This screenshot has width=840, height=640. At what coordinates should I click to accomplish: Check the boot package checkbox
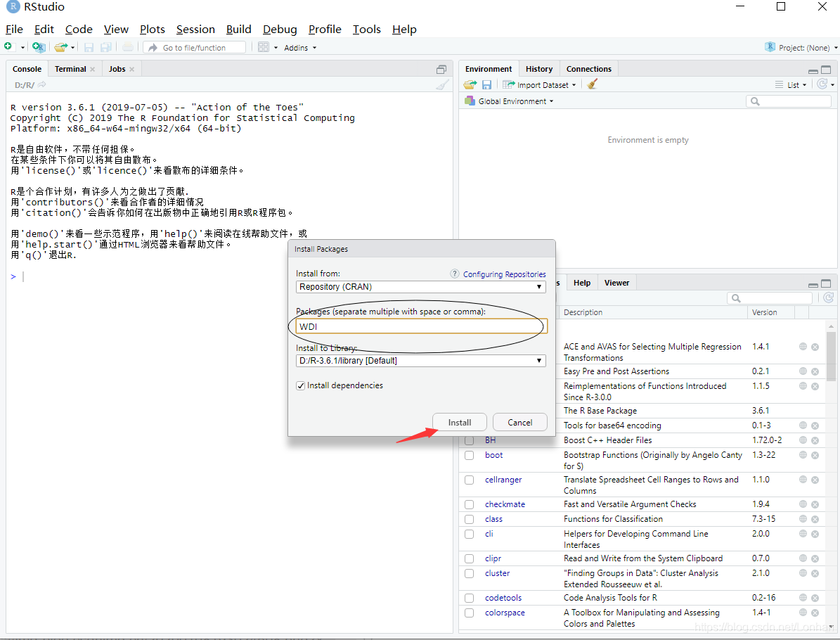pos(470,455)
